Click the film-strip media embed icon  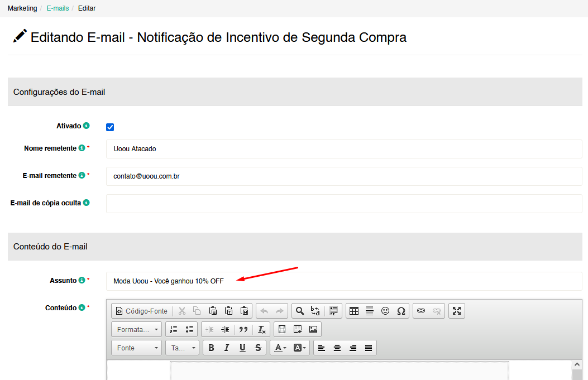click(282, 329)
